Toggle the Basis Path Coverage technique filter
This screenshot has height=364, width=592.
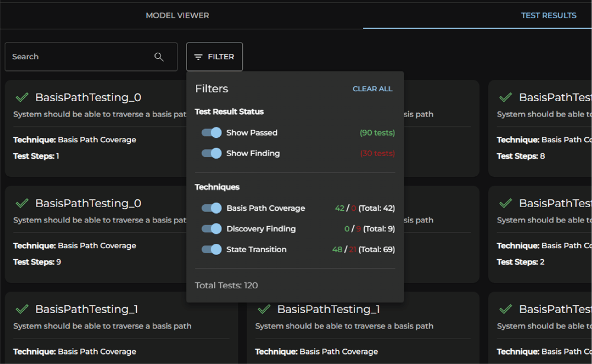point(211,208)
